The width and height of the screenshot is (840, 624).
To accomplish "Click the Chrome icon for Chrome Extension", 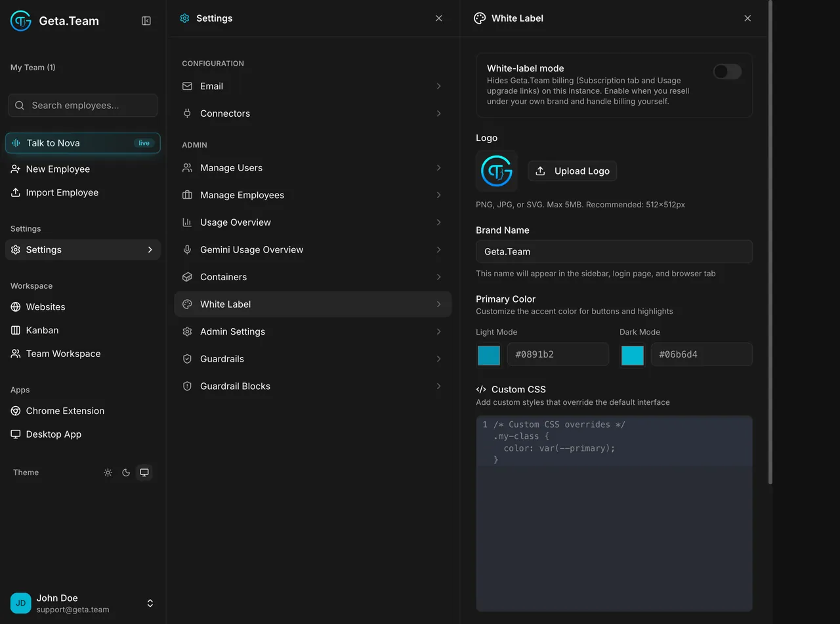I will click(x=16, y=411).
